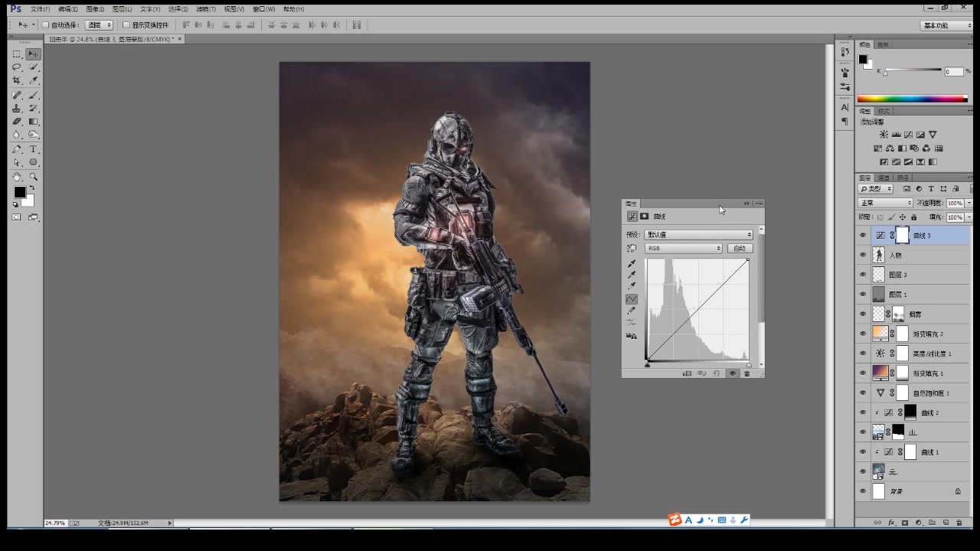
Task: Click the zoom percentage field in status bar
Action: (x=55, y=523)
